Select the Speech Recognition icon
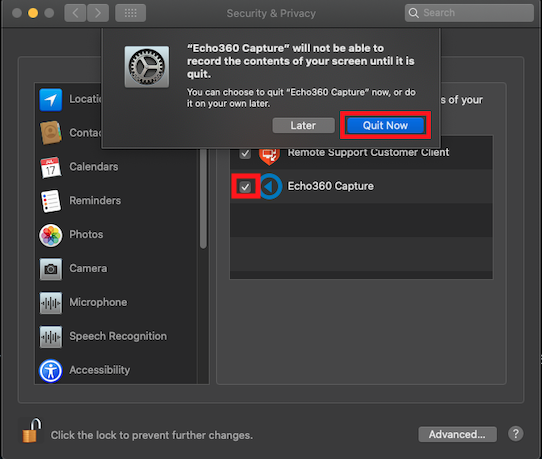This screenshot has height=459, width=542. [51, 336]
